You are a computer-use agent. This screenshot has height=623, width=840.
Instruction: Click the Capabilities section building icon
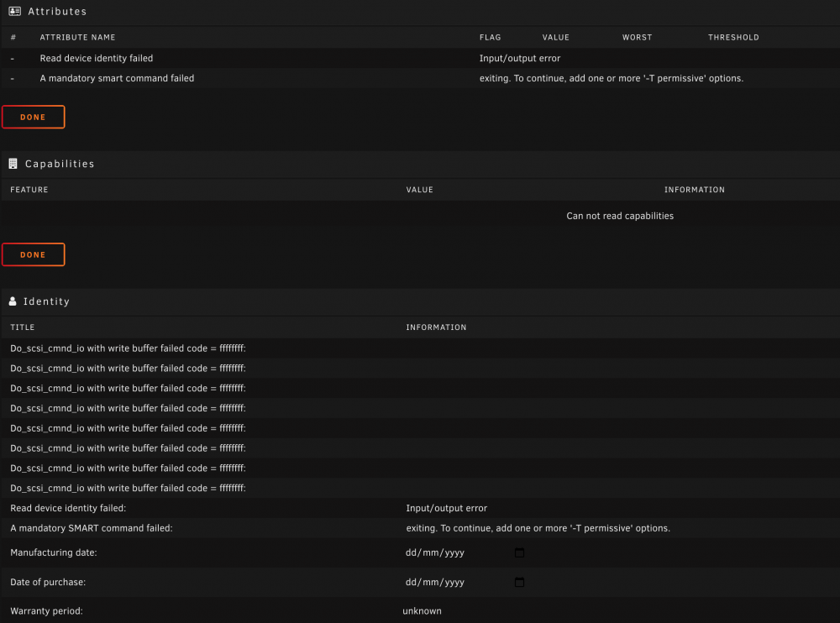tap(13, 164)
